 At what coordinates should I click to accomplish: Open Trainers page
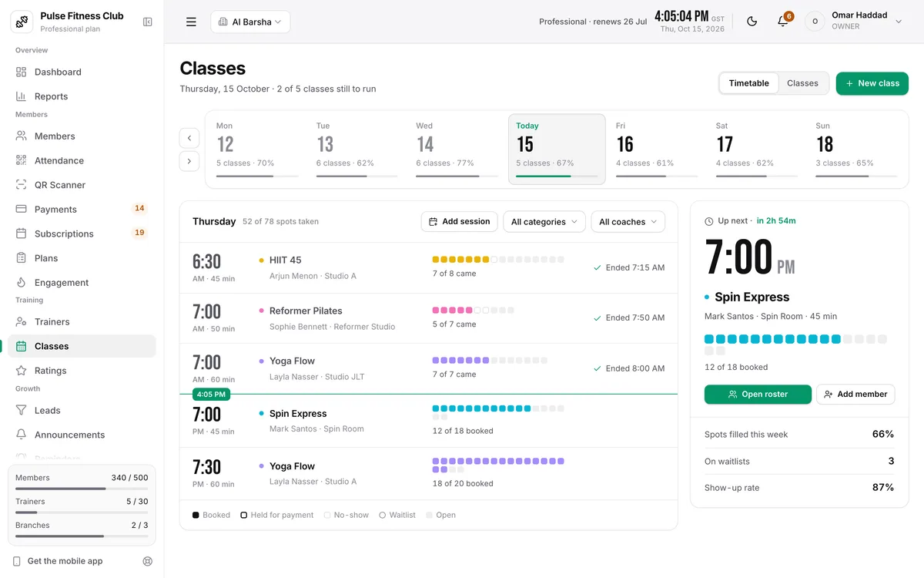coord(82,321)
